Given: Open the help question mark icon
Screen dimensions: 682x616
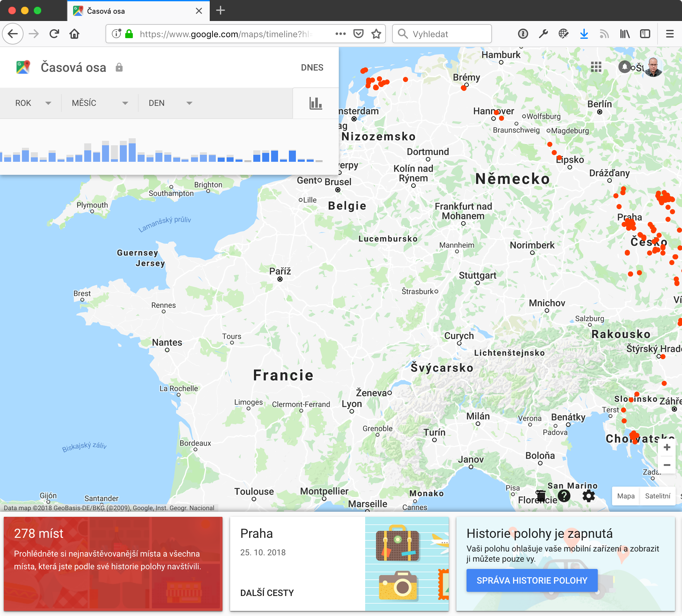Looking at the screenshot, I should tap(564, 496).
